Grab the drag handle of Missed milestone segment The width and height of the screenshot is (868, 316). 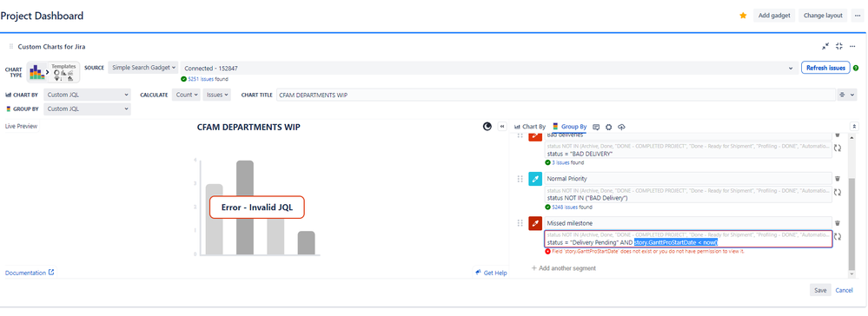pyautogui.click(x=520, y=223)
